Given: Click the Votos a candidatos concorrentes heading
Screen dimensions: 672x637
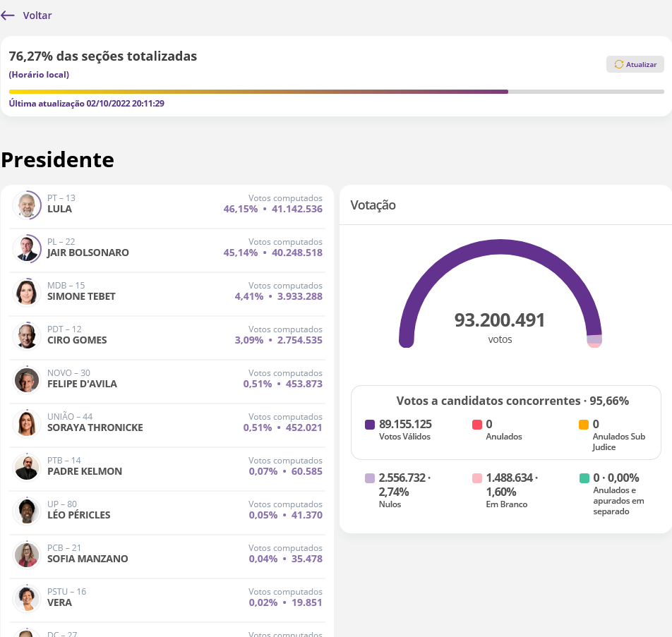Looking at the screenshot, I should [512, 401].
